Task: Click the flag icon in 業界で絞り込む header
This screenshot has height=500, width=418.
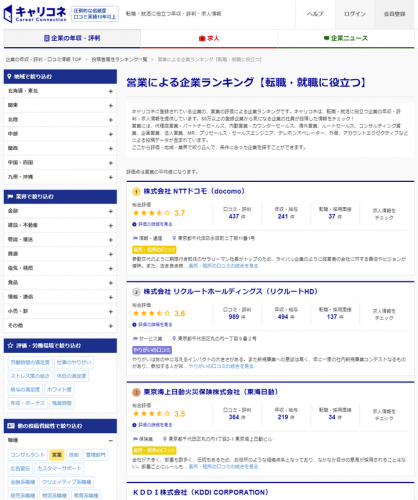Action: click(x=10, y=197)
